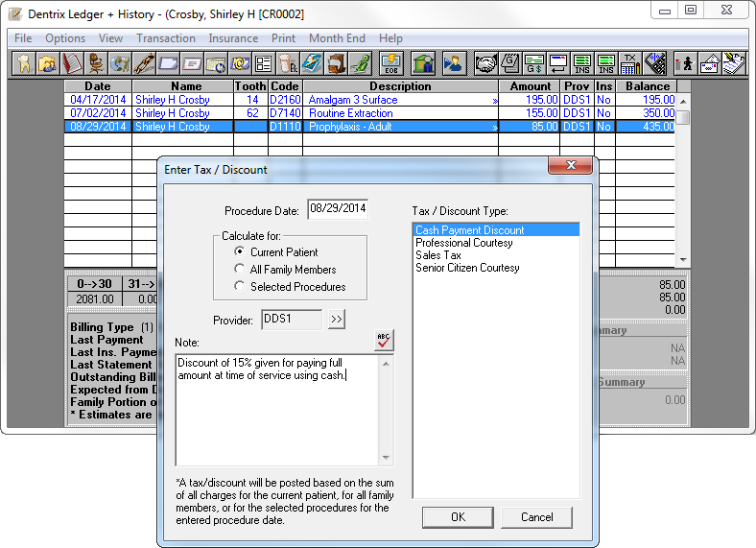Select the Amalgam 3 Surface ledger row
The height and width of the screenshot is (548, 756).
(369, 100)
